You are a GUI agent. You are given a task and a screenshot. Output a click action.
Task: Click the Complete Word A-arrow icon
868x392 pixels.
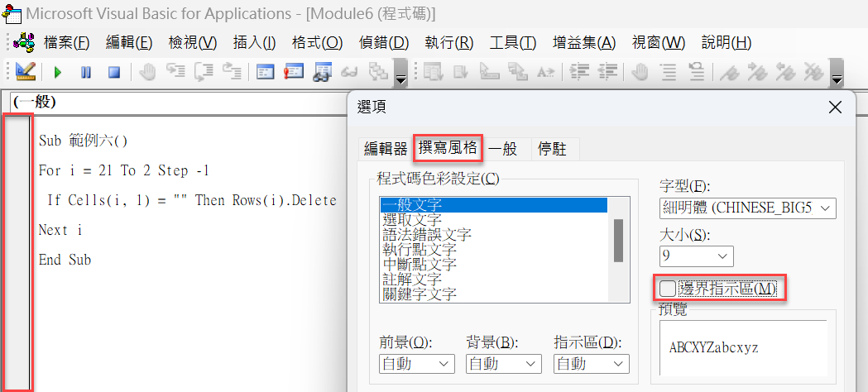(x=545, y=72)
